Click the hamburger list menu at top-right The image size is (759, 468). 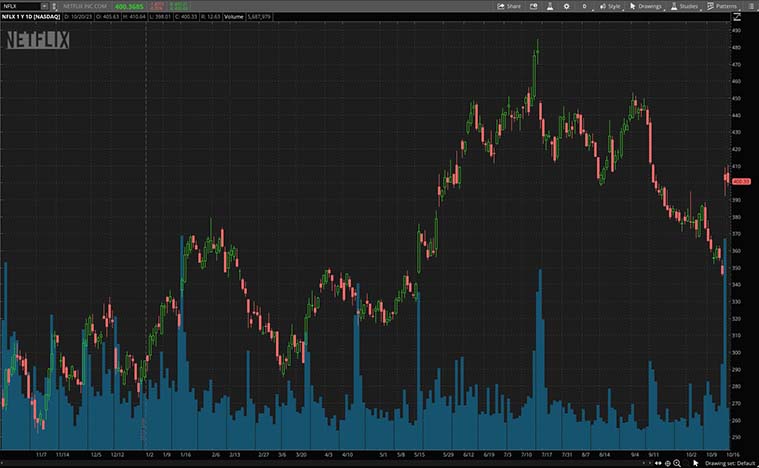(x=749, y=6)
